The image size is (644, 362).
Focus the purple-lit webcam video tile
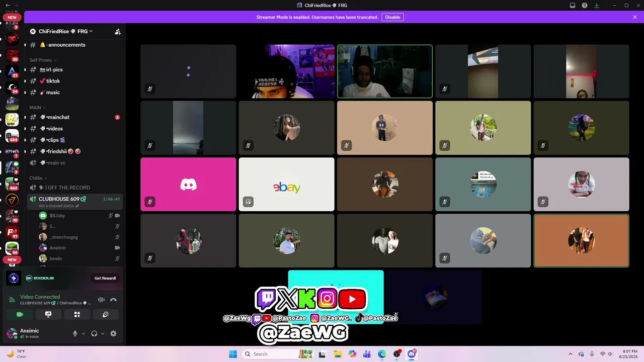287,71
